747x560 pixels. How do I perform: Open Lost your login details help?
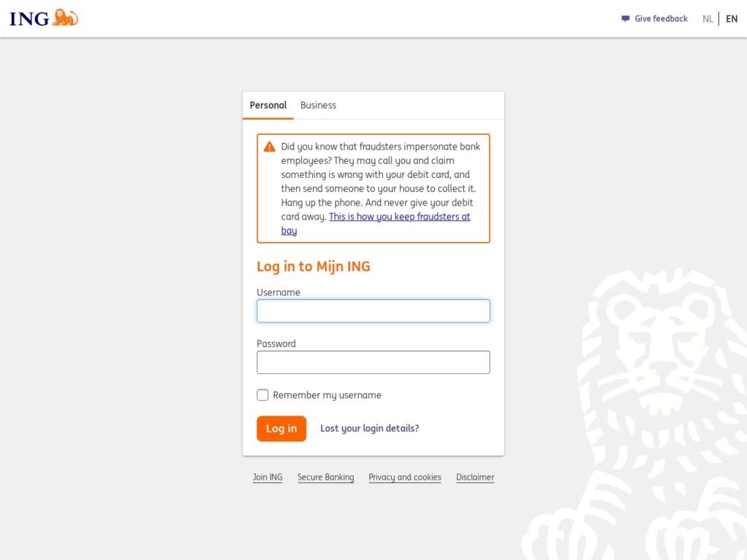point(370,428)
